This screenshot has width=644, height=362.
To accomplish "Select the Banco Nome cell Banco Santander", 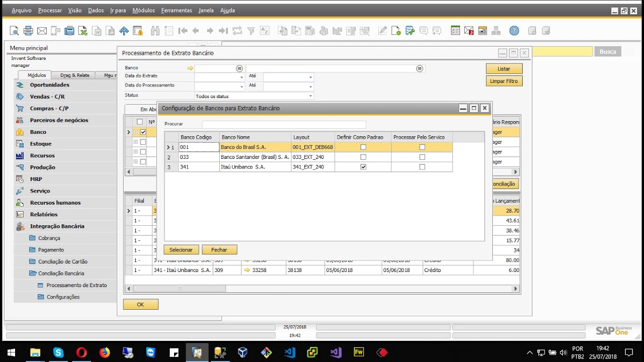I will click(256, 157).
